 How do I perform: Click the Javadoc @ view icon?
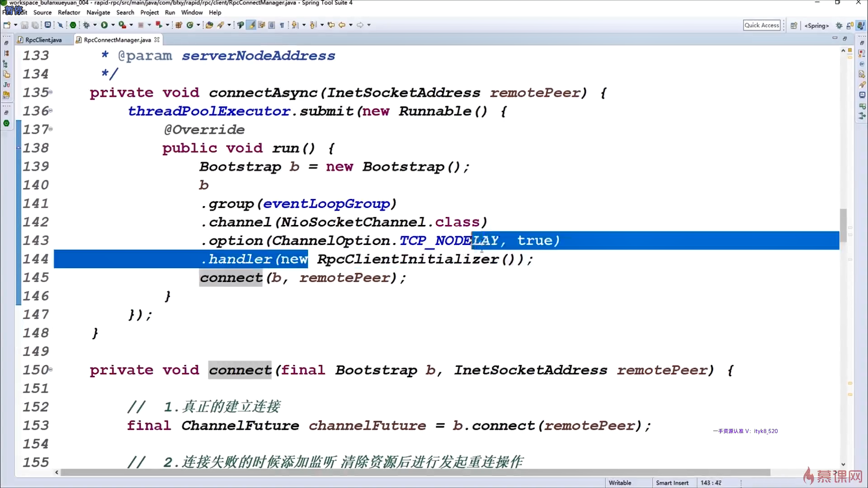pyautogui.click(x=862, y=64)
